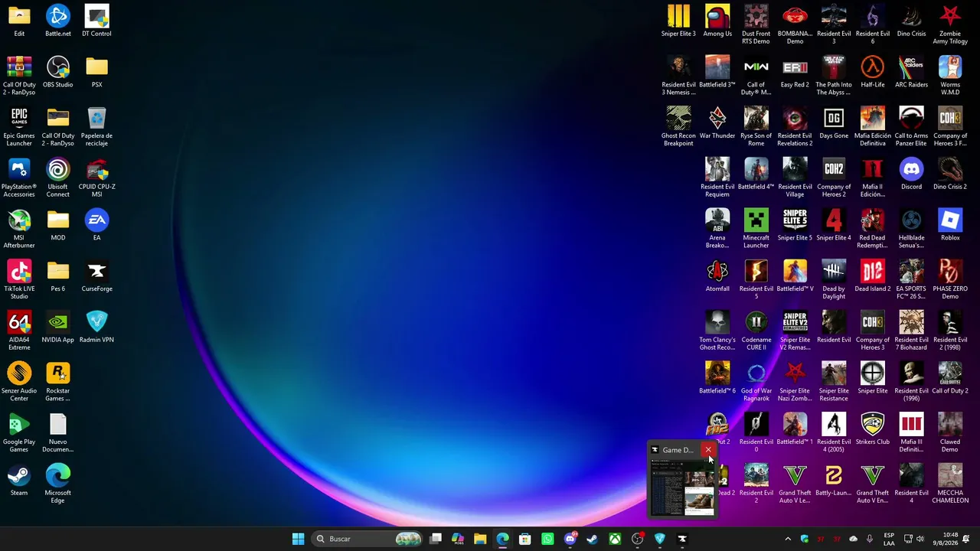Image resolution: width=980 pixels, height=551 pixels.
Task: Select the Atomfall game shortcut
Action: pos(717,276)
